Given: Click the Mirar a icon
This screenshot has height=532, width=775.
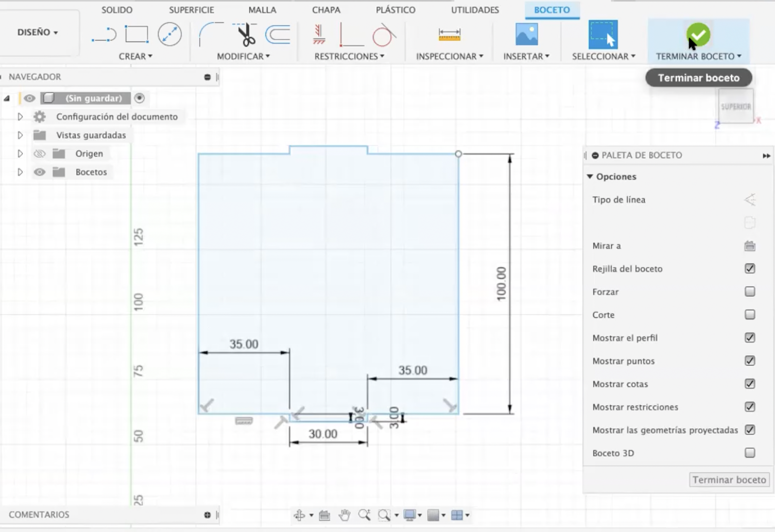Looking at the screenshot, I should tap(750, 246).
